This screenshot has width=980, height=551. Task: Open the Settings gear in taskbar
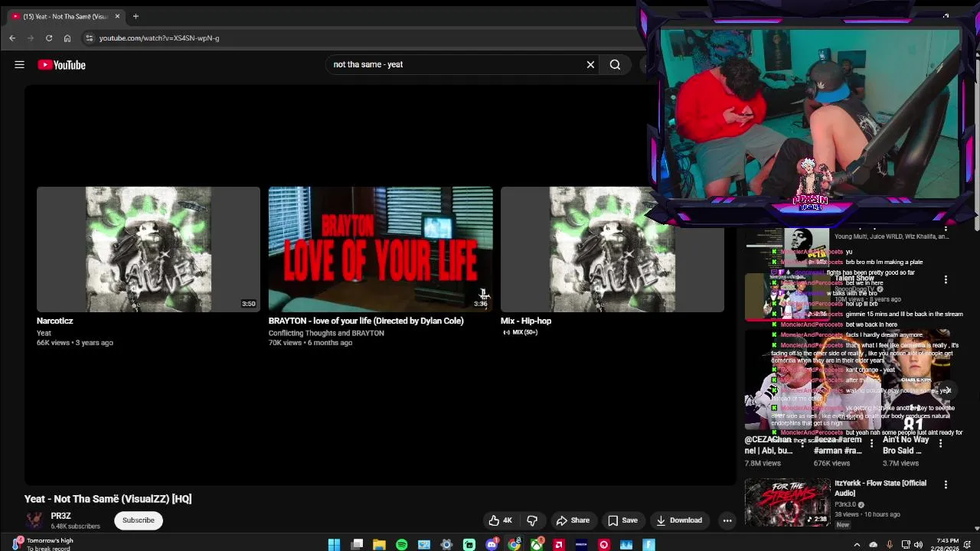coord(446,544)
